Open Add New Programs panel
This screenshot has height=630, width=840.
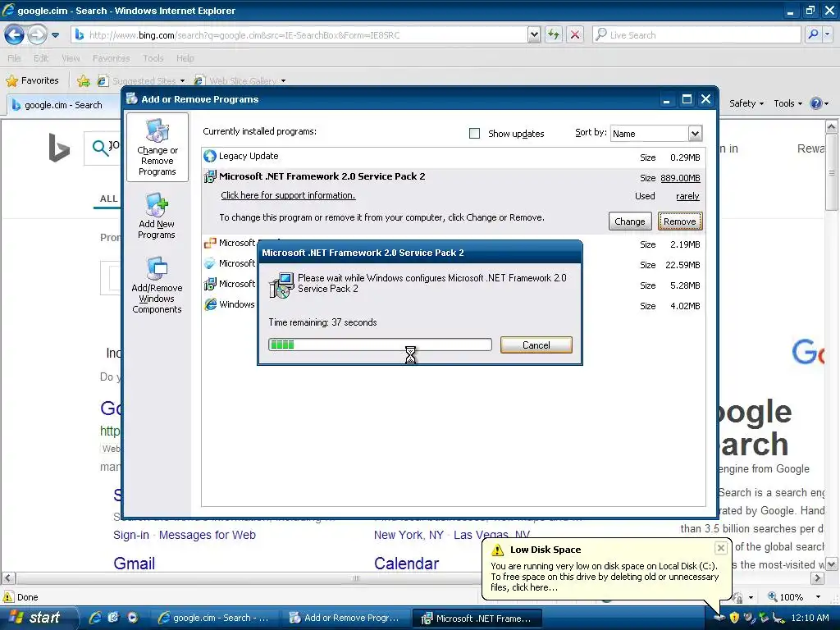tap(157, 217)
